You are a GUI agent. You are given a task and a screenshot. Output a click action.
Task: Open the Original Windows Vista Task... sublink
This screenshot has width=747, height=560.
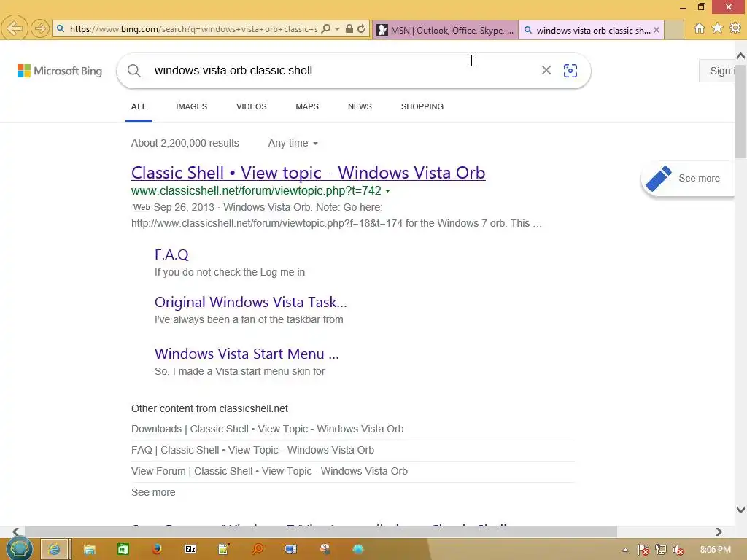click(251, 302)
